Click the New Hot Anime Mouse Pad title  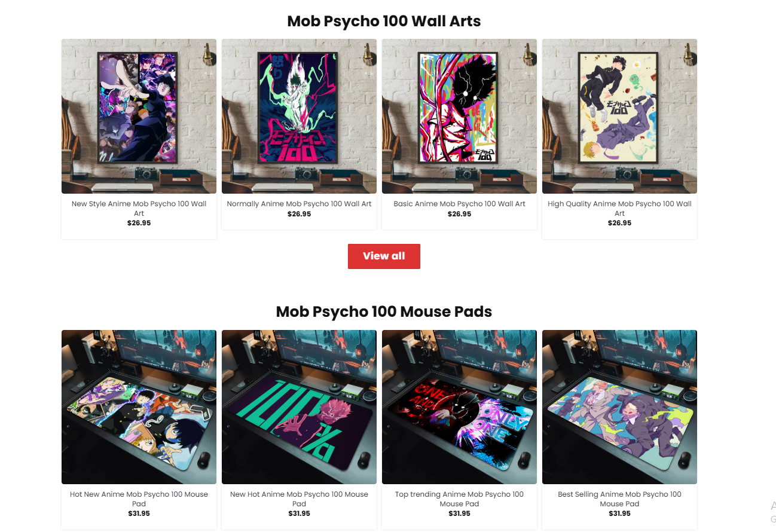299,499
